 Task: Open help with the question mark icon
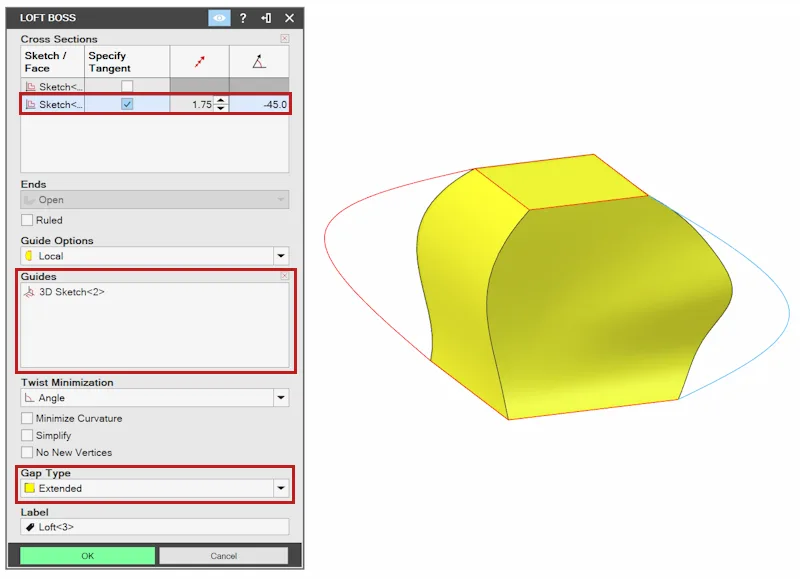point(243,18)
